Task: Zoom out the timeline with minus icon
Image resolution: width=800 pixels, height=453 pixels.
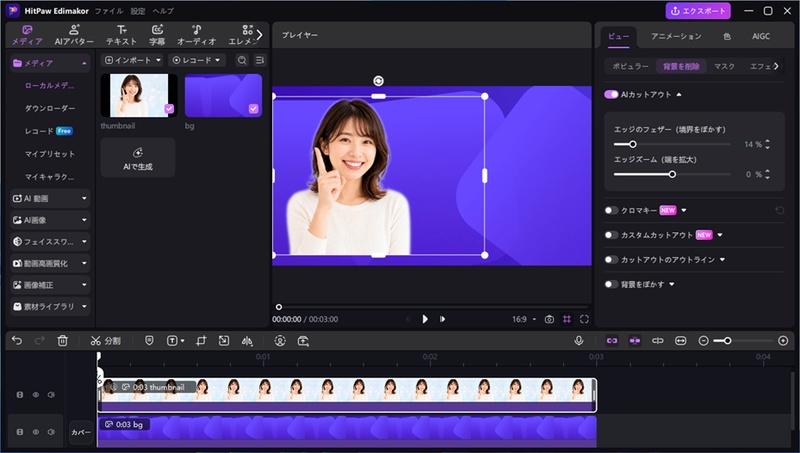Action: [703, 340]
